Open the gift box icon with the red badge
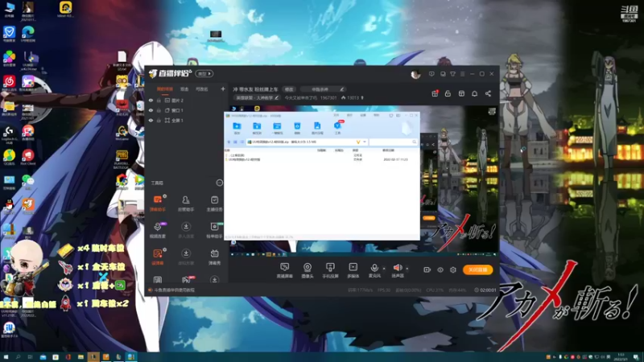The height and width of the screenshot is (362, 644). pyautogui.click(x=435, y=93)
